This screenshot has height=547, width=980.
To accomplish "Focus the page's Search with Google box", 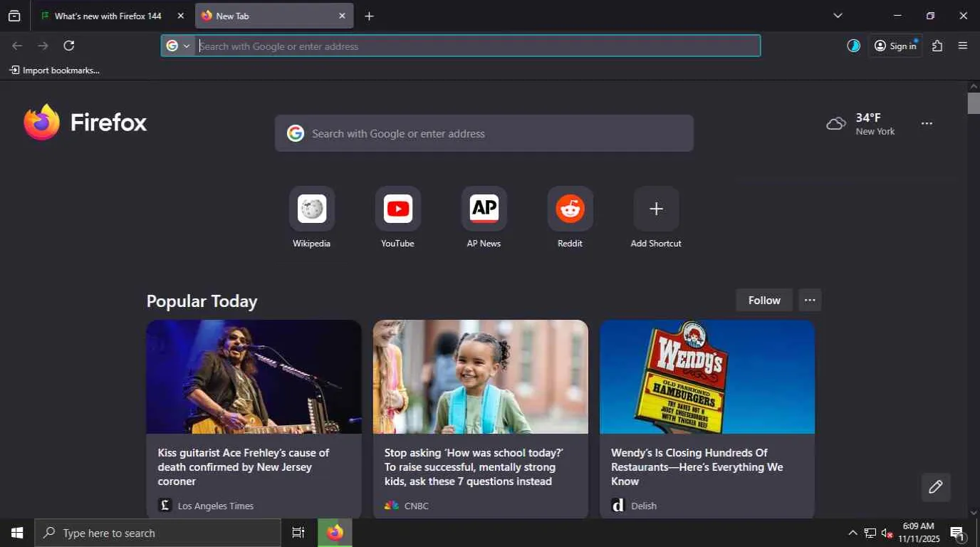I will click(484, 133).
